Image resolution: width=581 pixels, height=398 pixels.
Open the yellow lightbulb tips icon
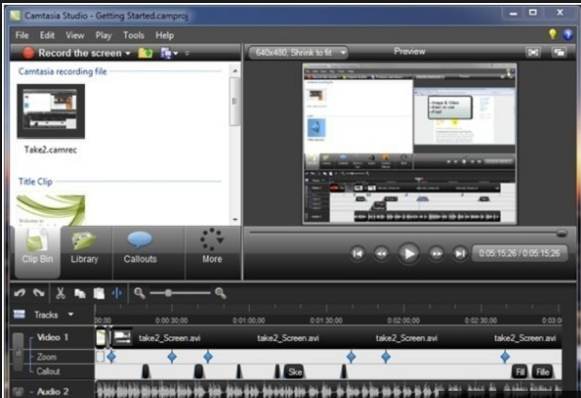tap(552, 34)
